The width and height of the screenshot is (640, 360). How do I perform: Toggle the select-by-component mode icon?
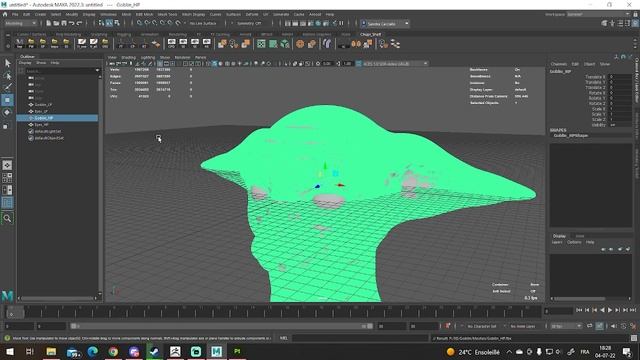[117, 24]
